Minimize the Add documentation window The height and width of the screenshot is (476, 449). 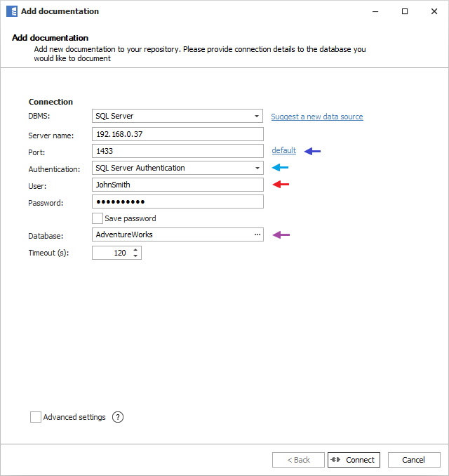click(x=373, y=11)
